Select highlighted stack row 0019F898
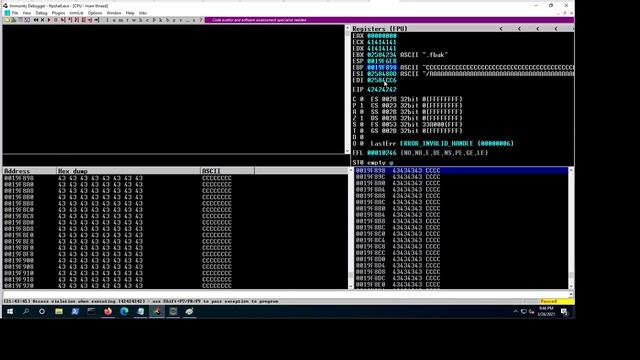This screenshot has width=640, height=360. tap(461, 170)
